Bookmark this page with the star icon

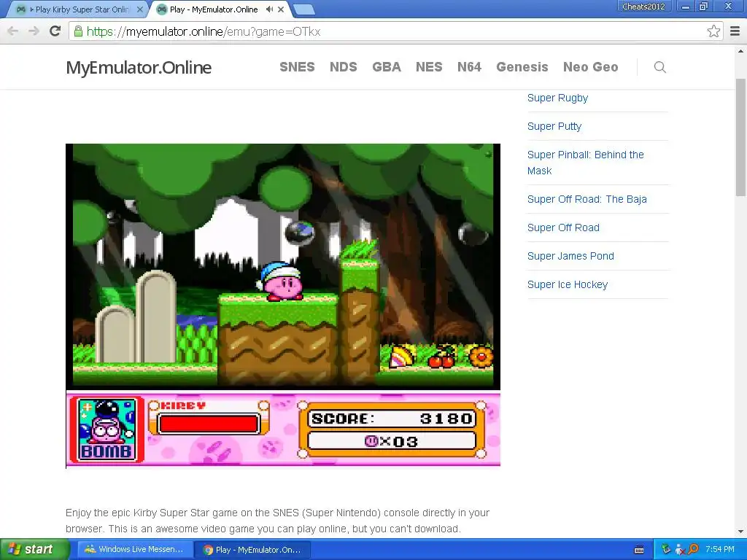[713, 31]
